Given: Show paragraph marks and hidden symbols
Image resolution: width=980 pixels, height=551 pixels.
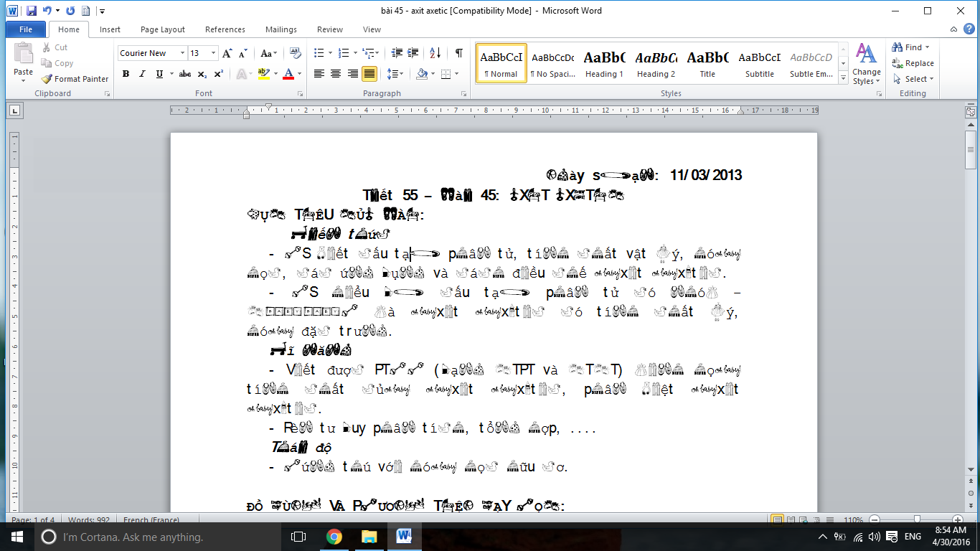Looking at the screenshot, I should click(x=458, y=53).
